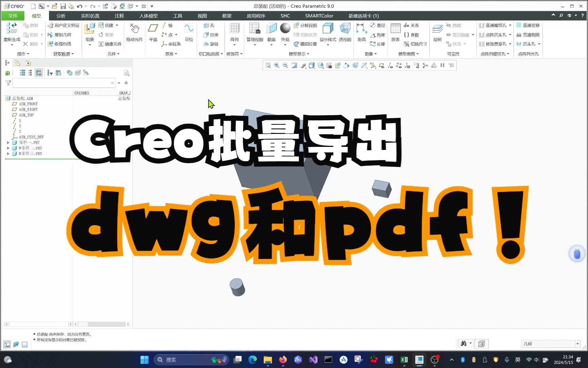Click the taskbar 搜索 search box

point(191,360)
